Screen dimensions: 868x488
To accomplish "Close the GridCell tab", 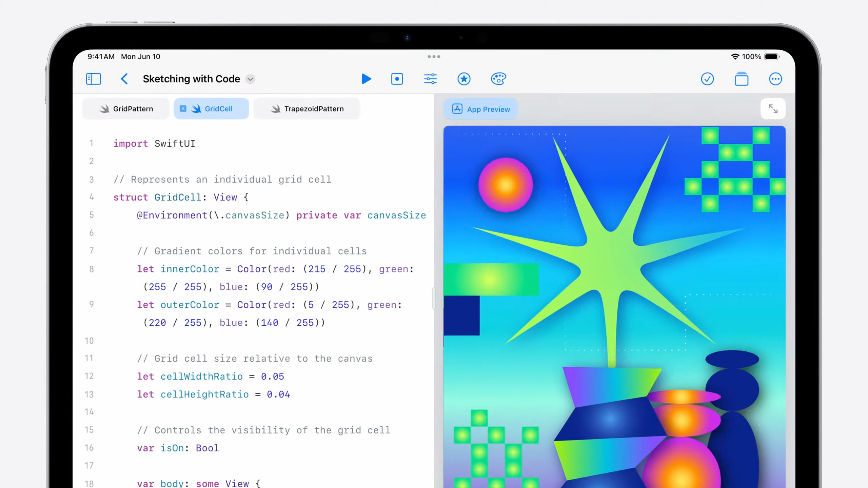I will click(183, 109).
